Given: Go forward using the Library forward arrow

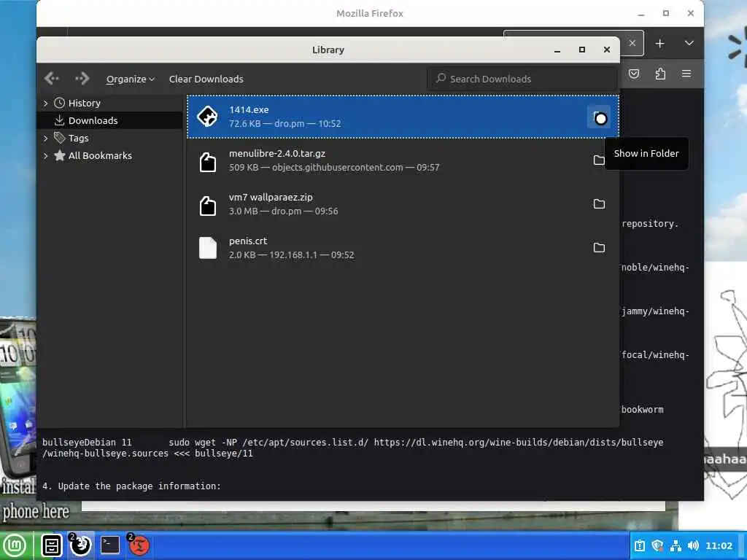Looking at the screenshot, I should pyautogui.click(x=82, y=78).
